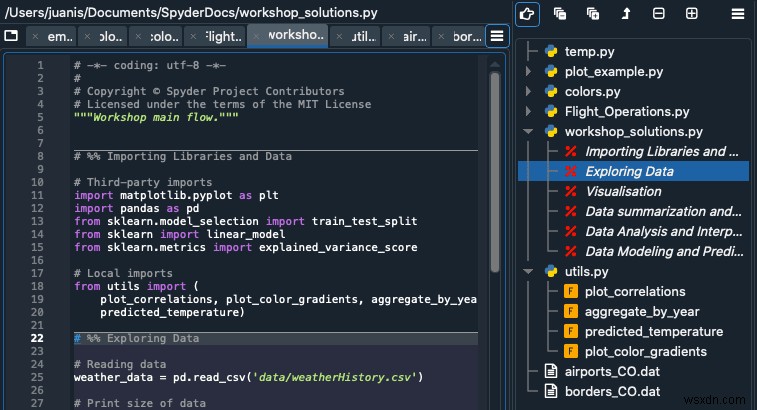
Task: Expand plot_example.py in the outline
Action: [528, 71]
